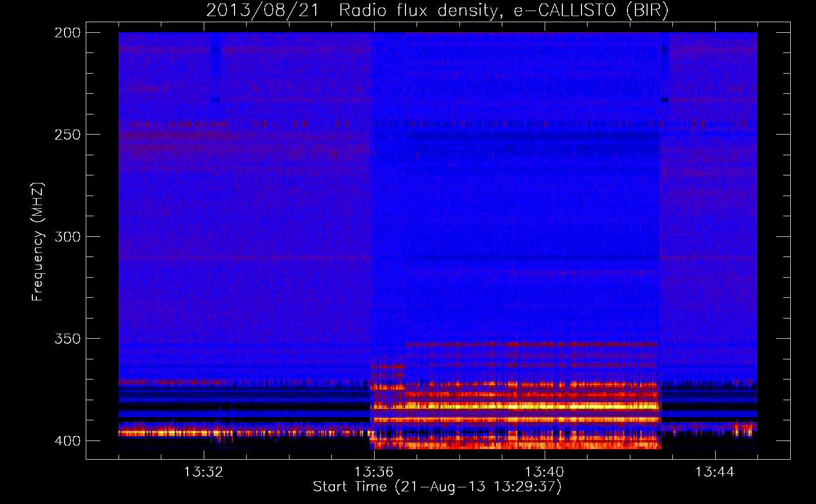Click the 'Start Time (21-Aug-13 13:29:37)' x-axis label

pos(437,487)
